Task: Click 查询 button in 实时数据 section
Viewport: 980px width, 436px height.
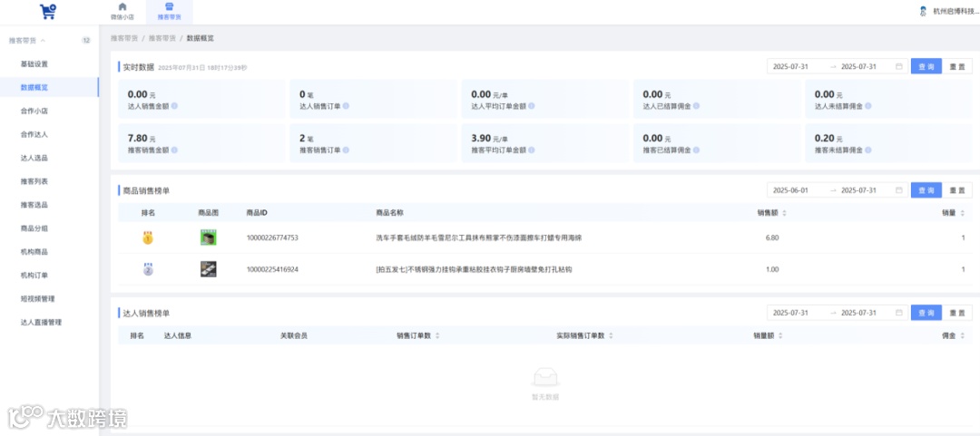Action: click(926, 67)
